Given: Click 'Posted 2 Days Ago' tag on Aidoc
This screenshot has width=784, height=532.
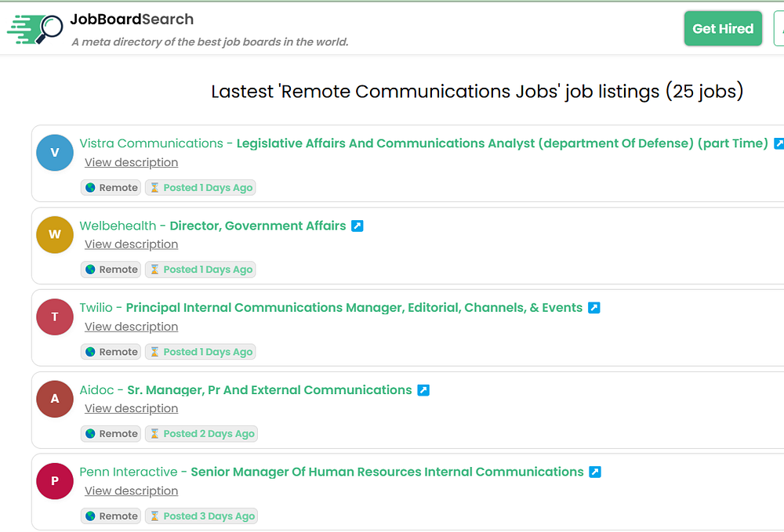Looking at the screenshot, I should pyautogui.click(x=201, y=433).
